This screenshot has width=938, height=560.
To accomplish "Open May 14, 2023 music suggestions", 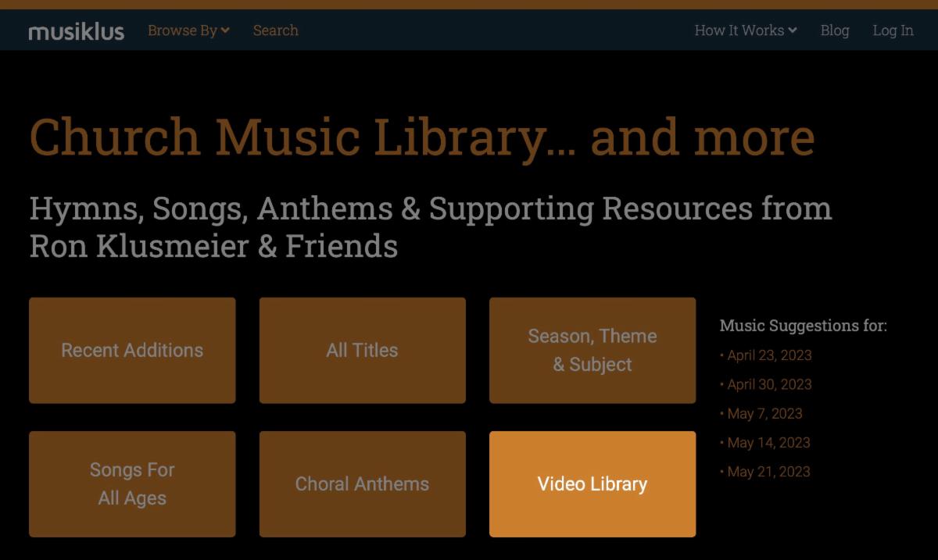I will (768, 443).
